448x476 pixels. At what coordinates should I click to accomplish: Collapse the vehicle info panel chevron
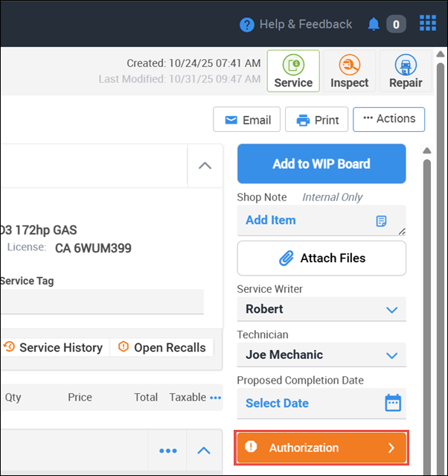click(x=205, y=165)
